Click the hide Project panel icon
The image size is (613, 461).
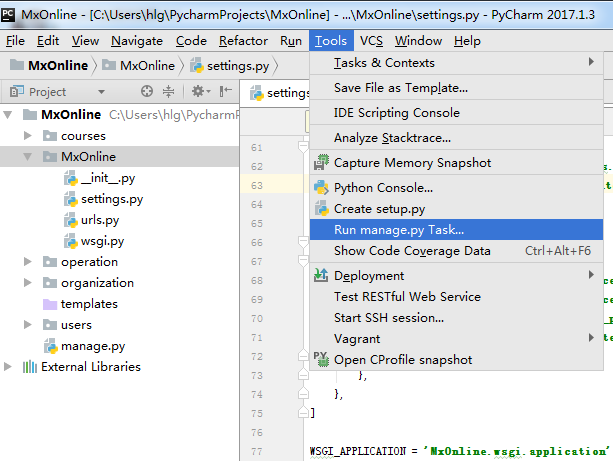point(226,91)
